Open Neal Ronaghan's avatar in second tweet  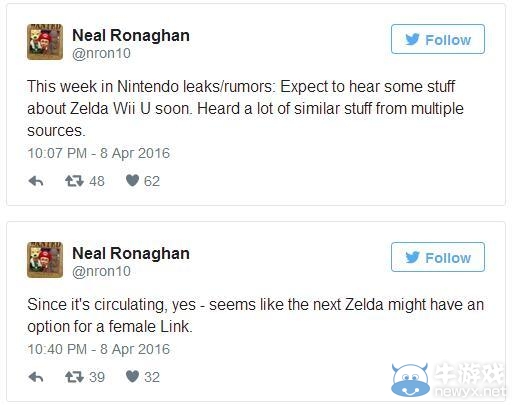click(45, 260)
